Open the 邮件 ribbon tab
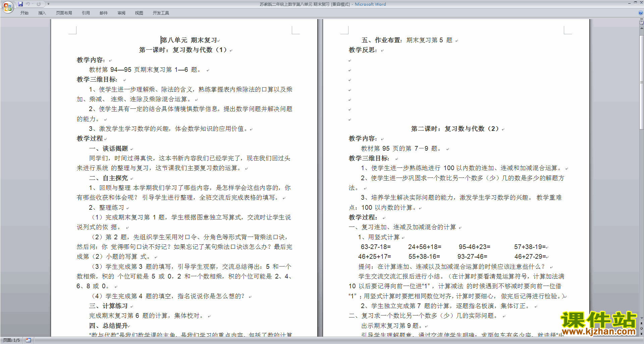This screenshot has width=644, height=344. [x=104, y=13]
